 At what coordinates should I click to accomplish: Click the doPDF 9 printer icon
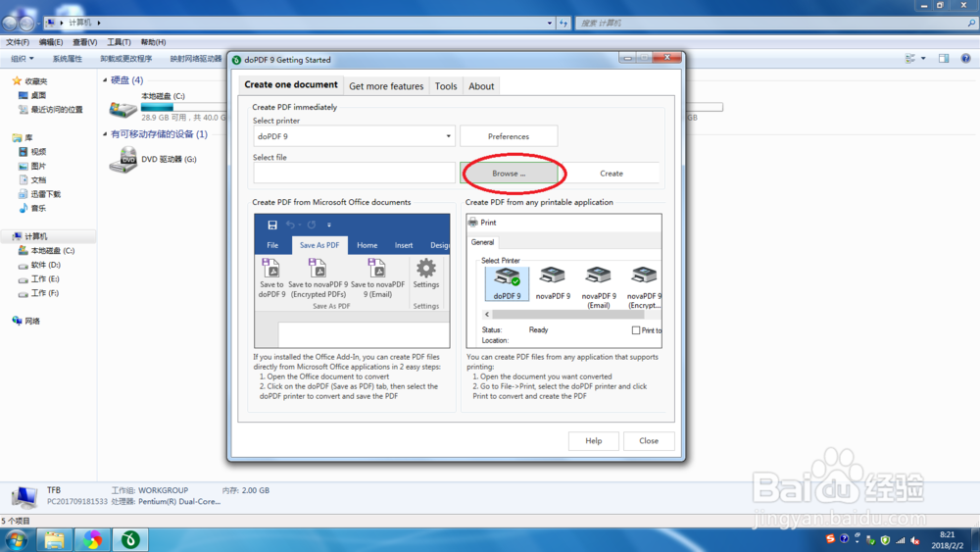click(507, 283)
